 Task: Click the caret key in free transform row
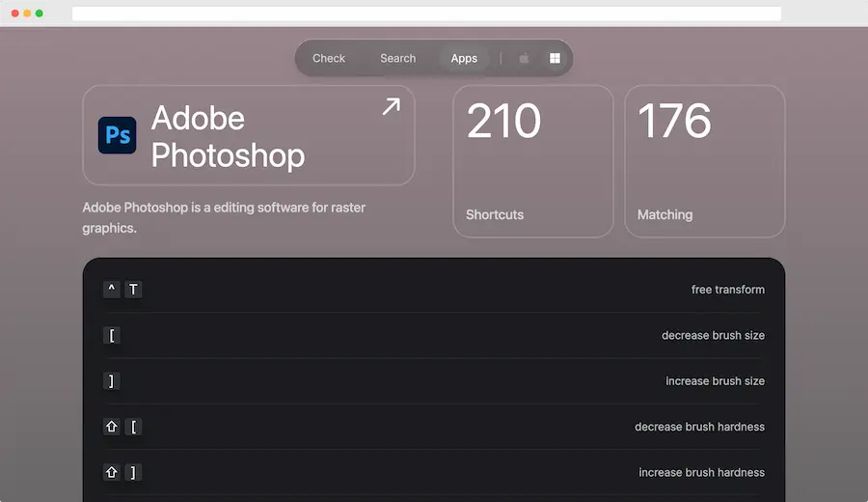click(111, 290)
